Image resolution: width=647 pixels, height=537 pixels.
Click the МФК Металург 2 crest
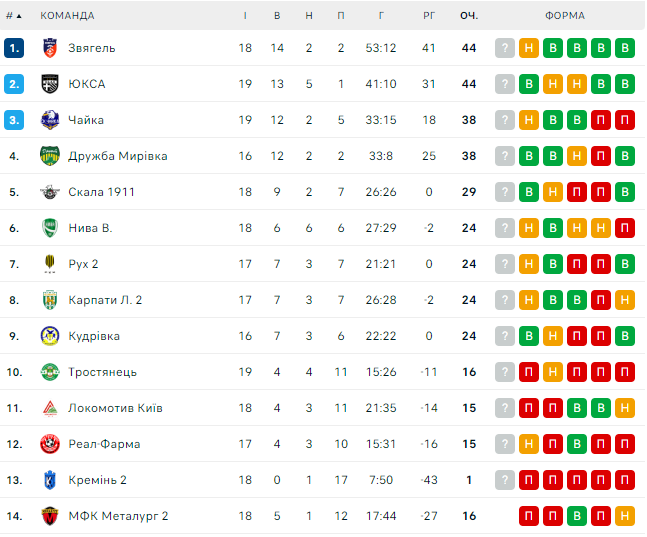tap(50, 516)
